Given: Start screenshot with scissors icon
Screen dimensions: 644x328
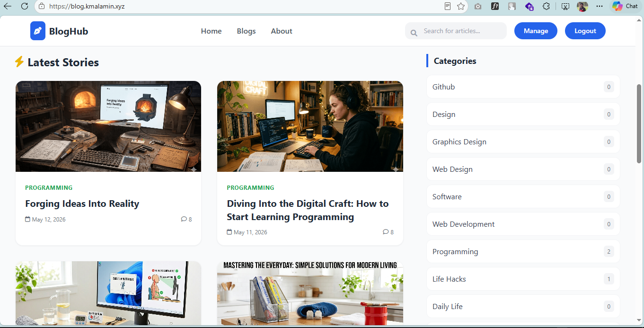Looking at the screenshot, I should [565, 6].
